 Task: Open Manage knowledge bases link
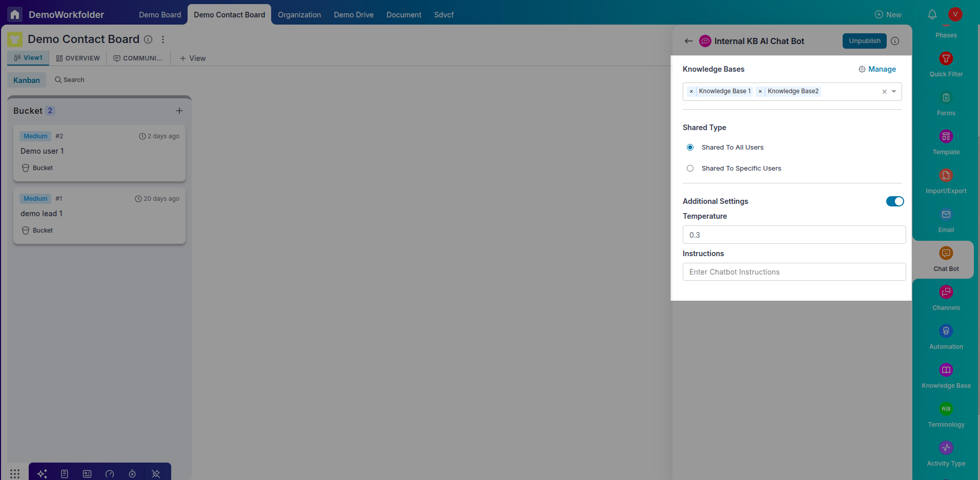(877, 69)
